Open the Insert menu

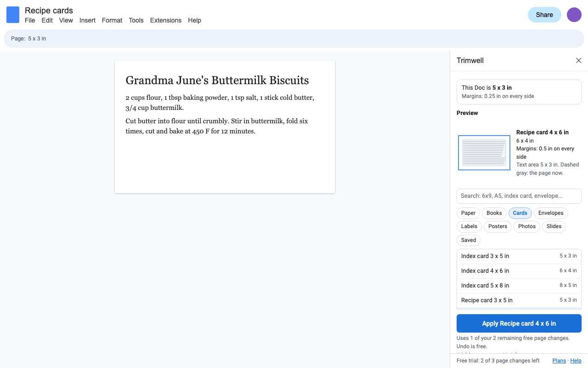87,20
